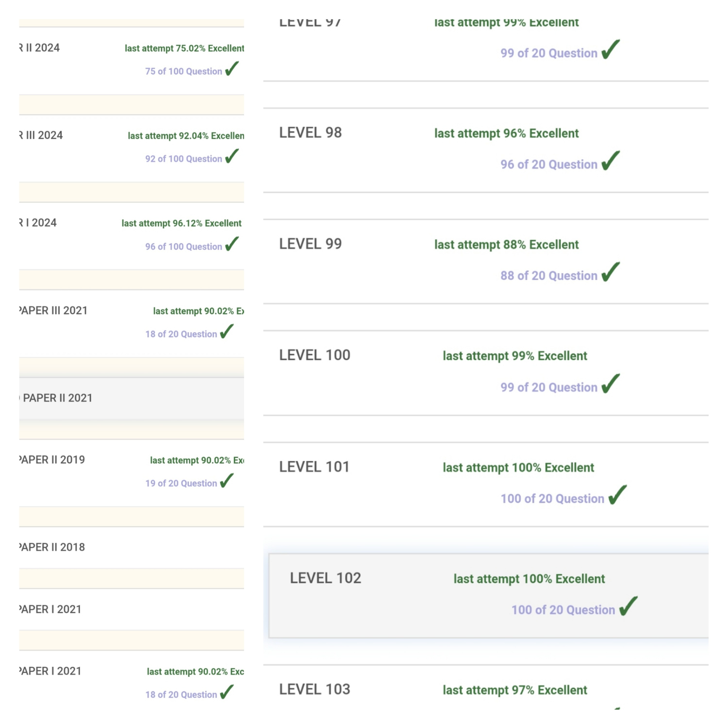Image resolution: width=728 pixels, height=728 pixels.
Task: Open the LEVEL 98 quiz
Action: click(x=310, y=133)
